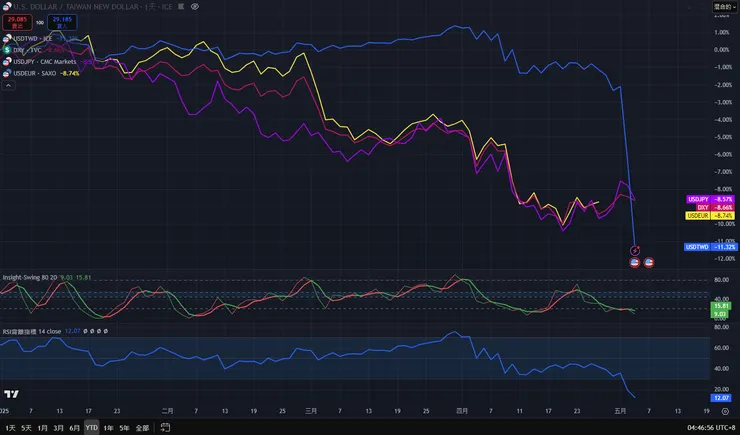740x435 pixels.
Task: Set the time range to 1月
Action: [42, 428]
